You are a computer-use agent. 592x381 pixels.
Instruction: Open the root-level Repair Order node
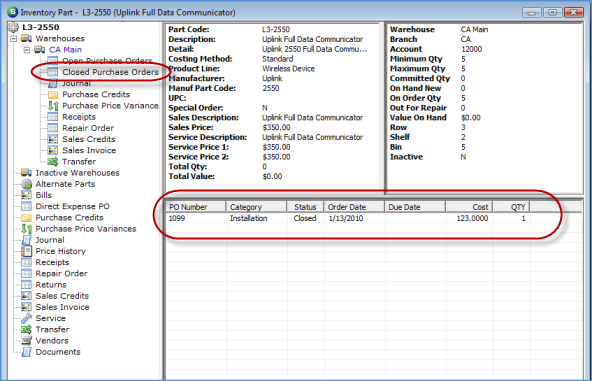pos(61,273)
